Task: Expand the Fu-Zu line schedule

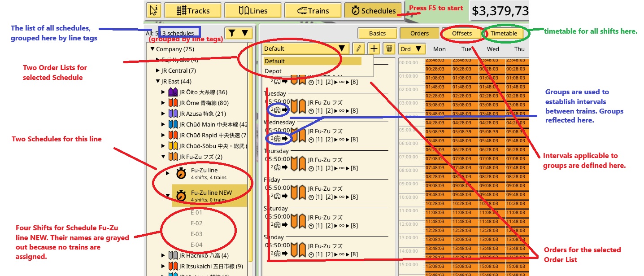Action: point(168,173)
